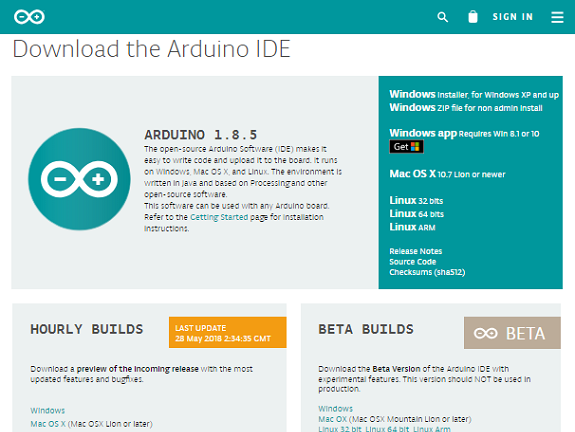Download Linux ARM build
575x432 pixels.
pyautogui.click(x=412, y=227)
